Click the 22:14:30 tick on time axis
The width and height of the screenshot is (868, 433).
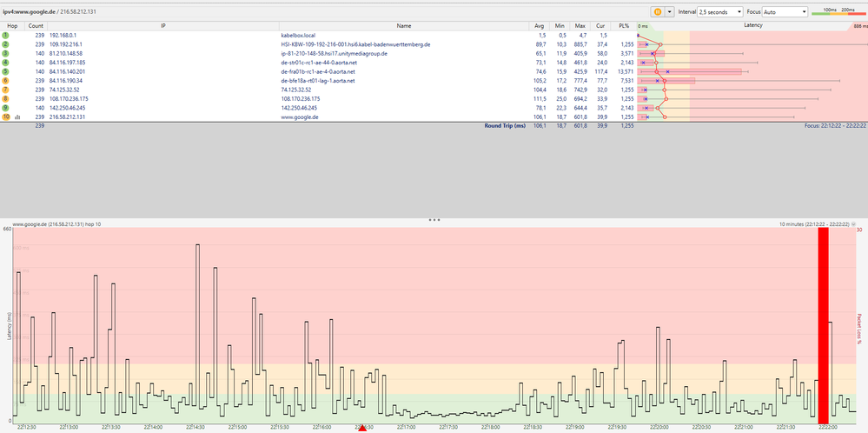tap(196, 428)
